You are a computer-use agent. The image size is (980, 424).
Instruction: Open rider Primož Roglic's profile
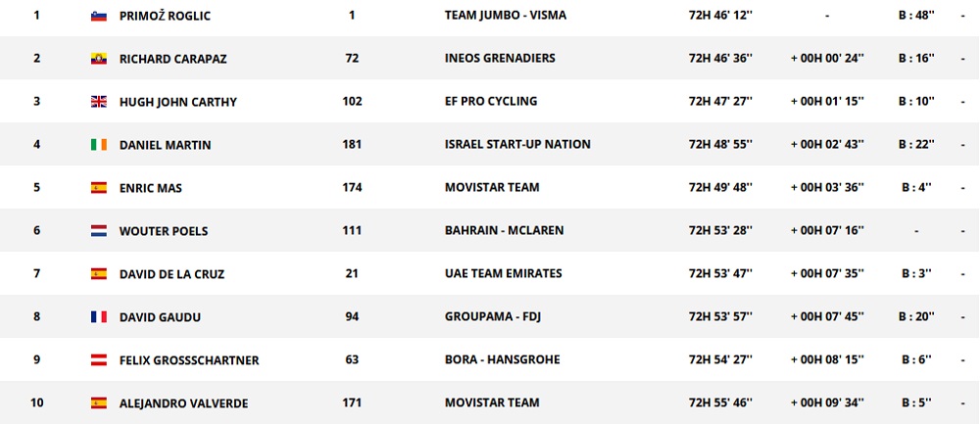point(165,16)
